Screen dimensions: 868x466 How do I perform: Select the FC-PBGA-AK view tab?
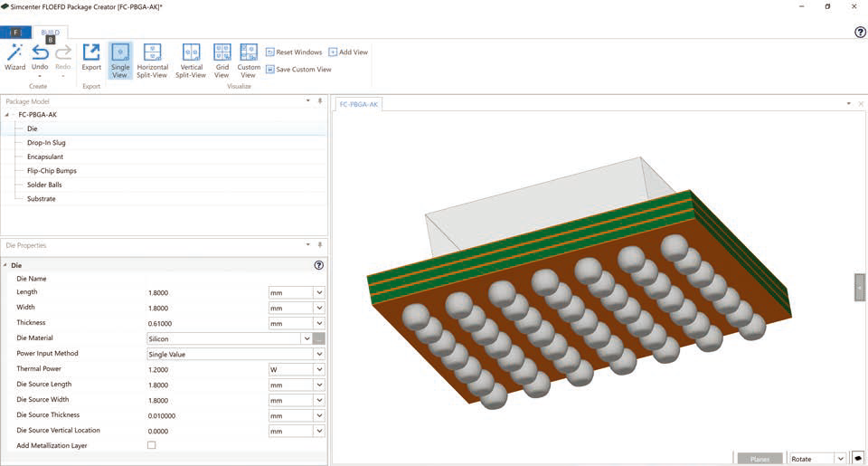point(359,104)
